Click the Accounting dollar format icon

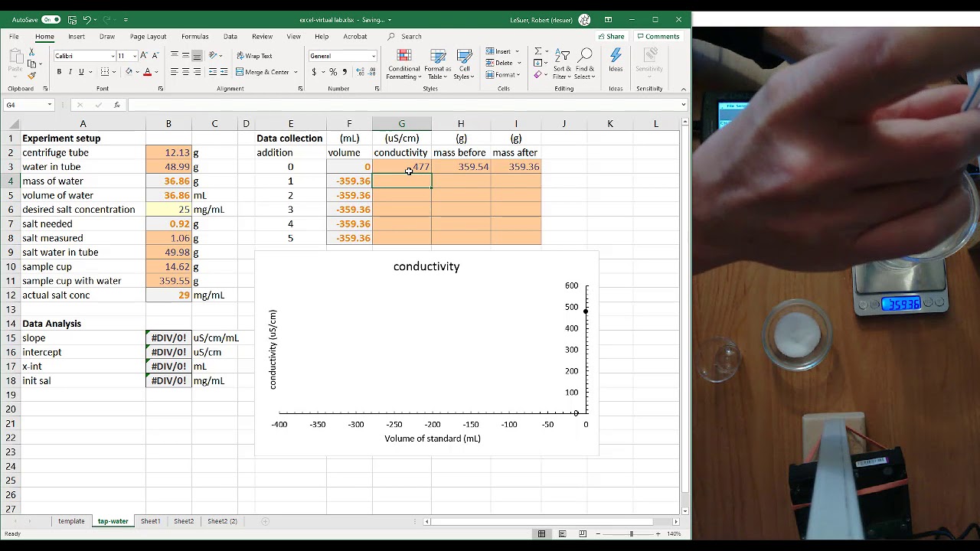tap(314, 72)
